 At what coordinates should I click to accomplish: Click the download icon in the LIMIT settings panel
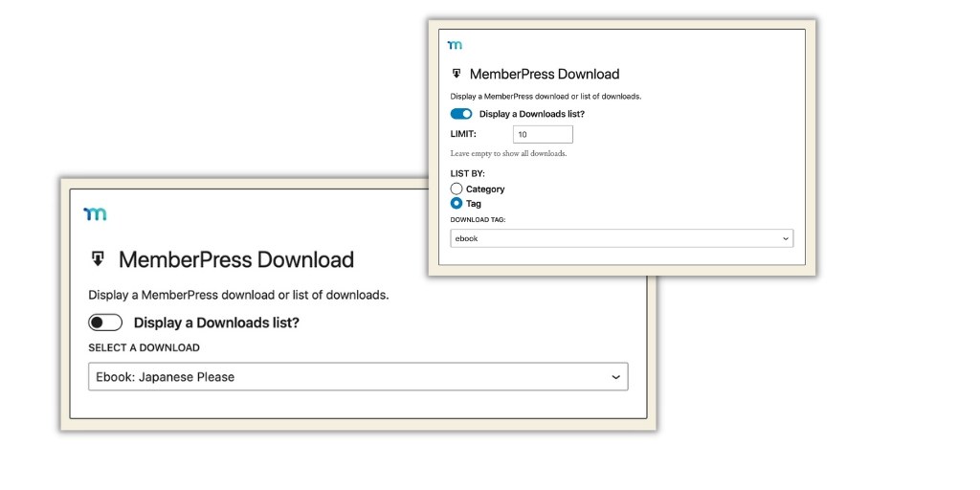[x=457, y=74]
